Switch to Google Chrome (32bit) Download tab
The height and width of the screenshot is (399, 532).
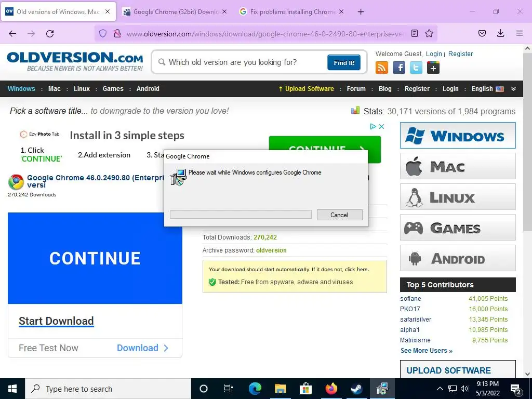pyautogui.click(x=175, y=12)
